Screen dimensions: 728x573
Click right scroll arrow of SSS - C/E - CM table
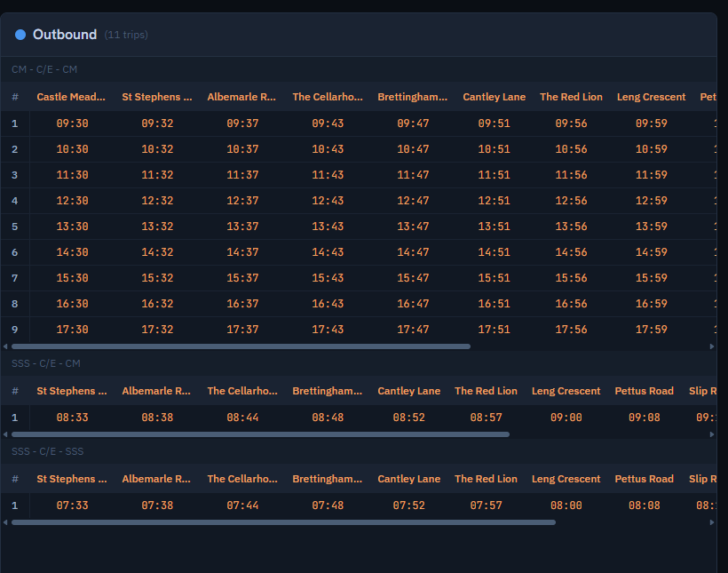click(x=712, y=434)
